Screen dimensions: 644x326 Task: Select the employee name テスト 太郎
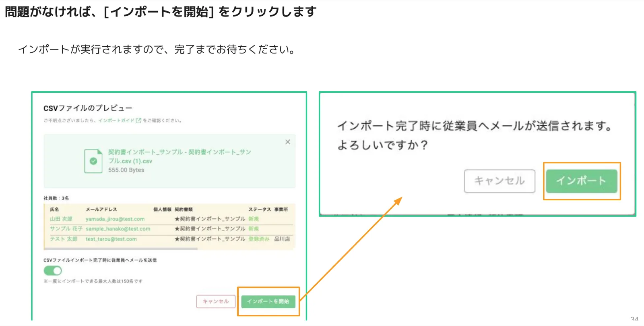point(64,239)
